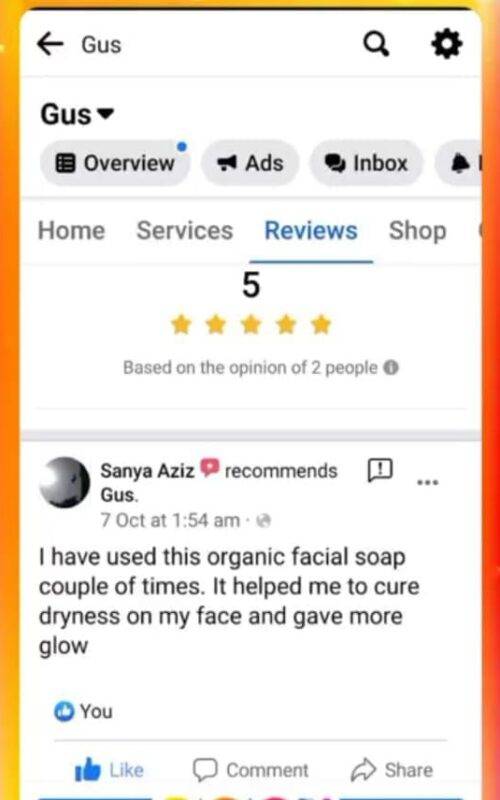
Task: Open search with the magnifier icon
Action: (377, 44)
